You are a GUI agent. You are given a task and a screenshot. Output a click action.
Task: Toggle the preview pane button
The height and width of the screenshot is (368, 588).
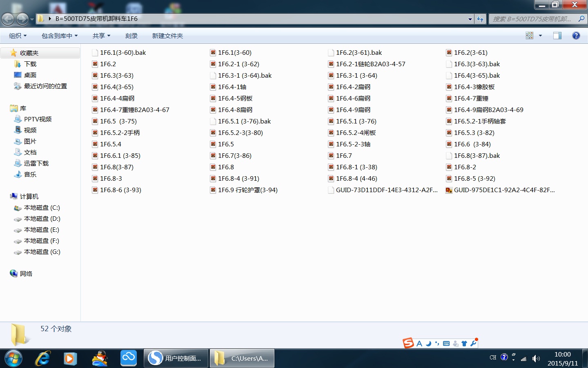557,36
